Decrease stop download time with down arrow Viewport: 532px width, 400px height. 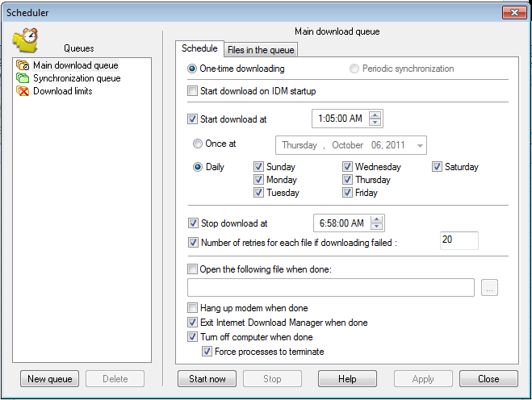point(377,227)
